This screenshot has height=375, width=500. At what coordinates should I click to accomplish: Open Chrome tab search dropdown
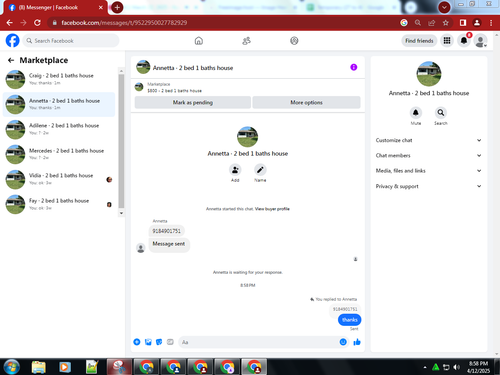pos(444,7)
